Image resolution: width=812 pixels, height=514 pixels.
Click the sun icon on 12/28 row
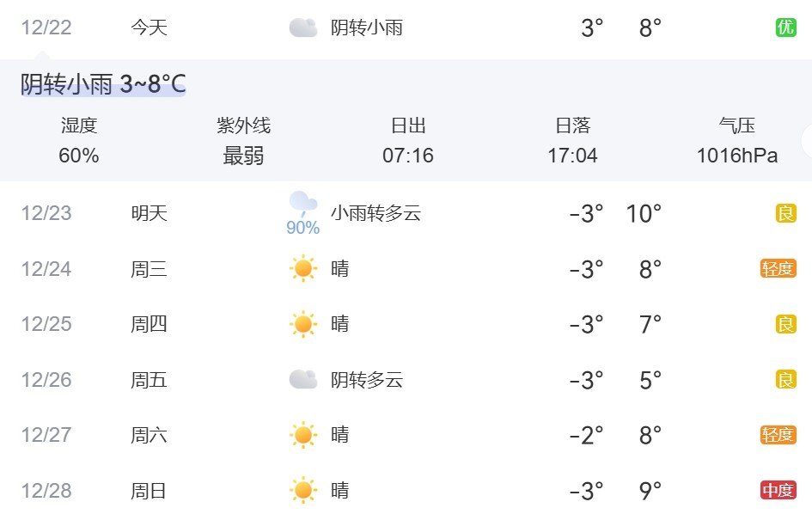302,491
